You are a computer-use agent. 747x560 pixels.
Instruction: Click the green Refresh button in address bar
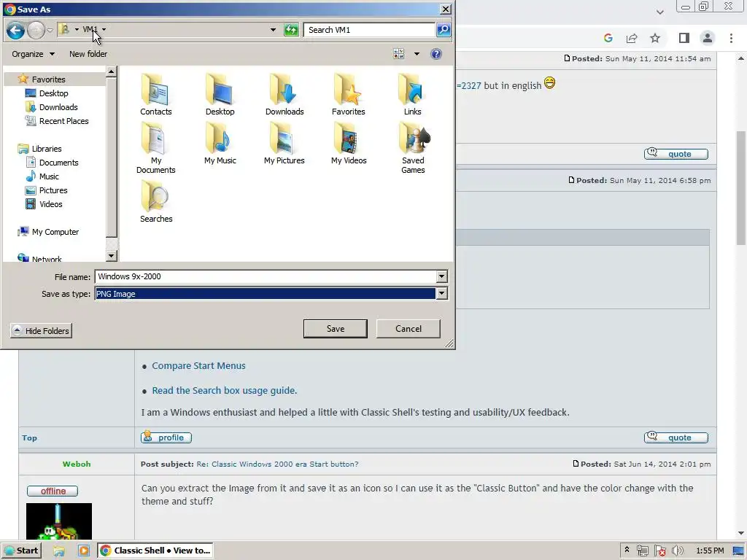[x=290, y=30]
